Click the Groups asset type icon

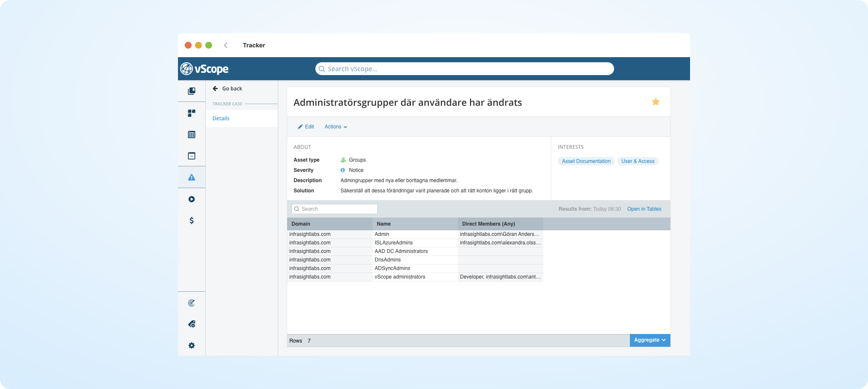click(343, 160)
